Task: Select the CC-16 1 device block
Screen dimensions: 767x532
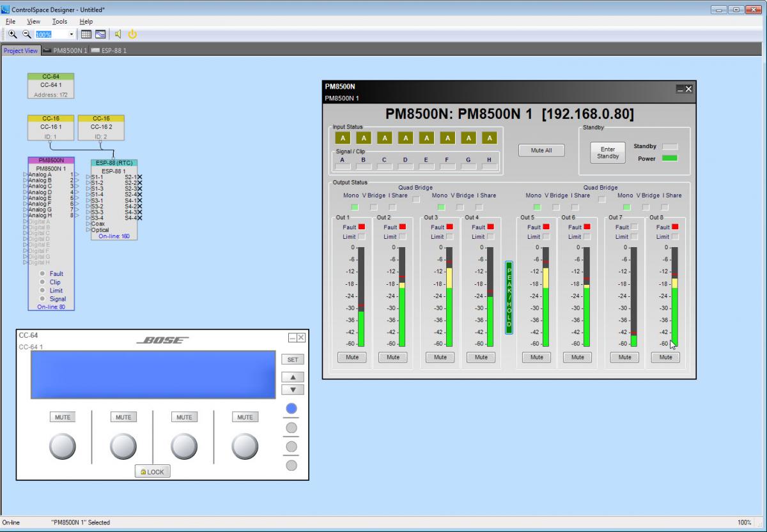Action: tap(51, 128)
